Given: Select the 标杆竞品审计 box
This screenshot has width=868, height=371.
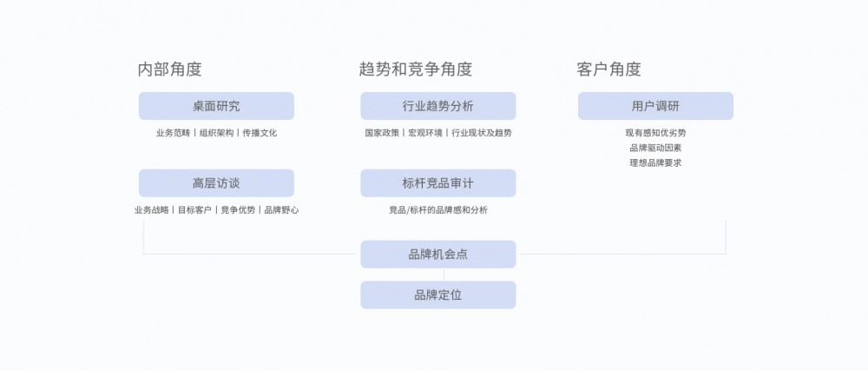Looking at the screenshot, I should [x=437, y=183].
